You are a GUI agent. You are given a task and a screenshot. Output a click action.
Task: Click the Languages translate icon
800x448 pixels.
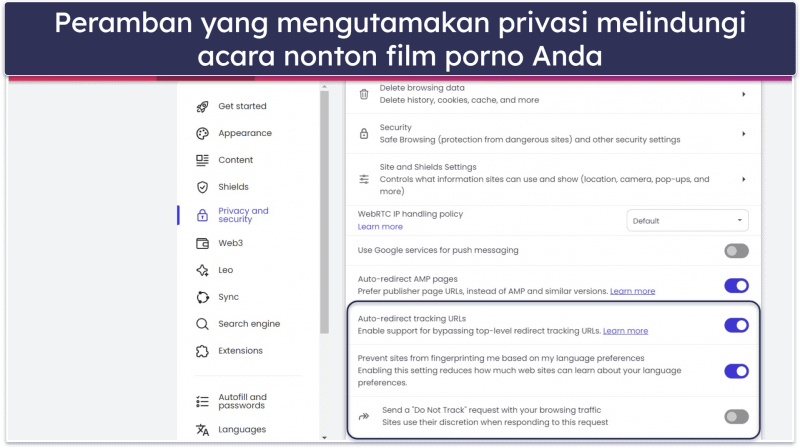[203, 430]
